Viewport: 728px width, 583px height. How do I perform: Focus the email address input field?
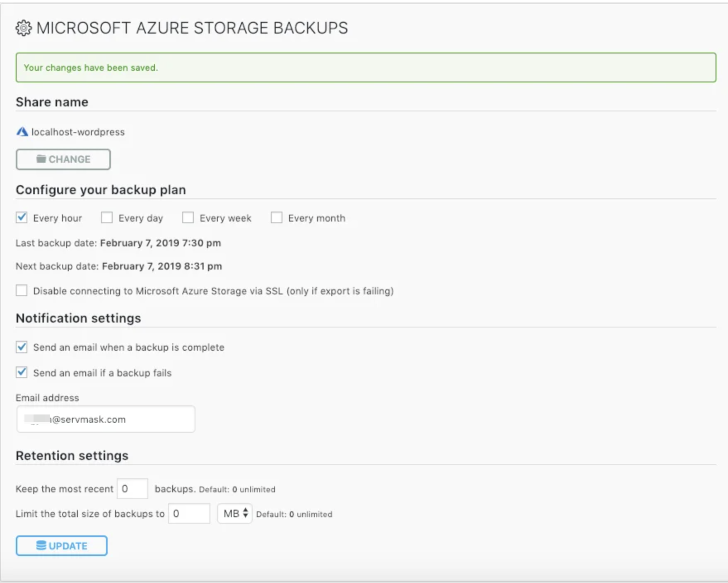pos(106,419)
